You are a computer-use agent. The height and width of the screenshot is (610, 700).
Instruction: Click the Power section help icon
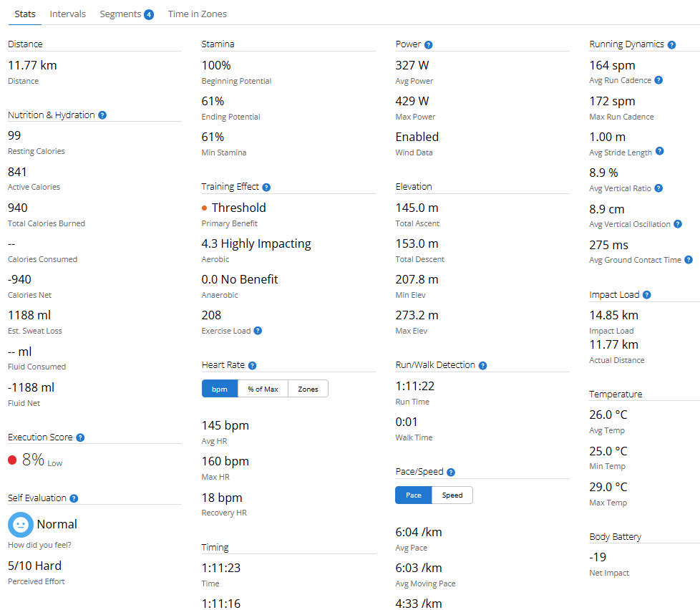click(428, 44)
